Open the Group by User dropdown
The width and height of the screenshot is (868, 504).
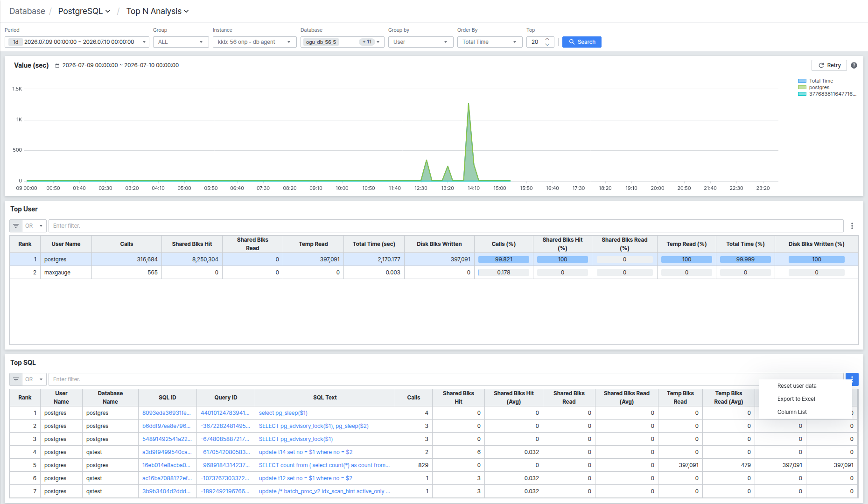tap(420, 42)
